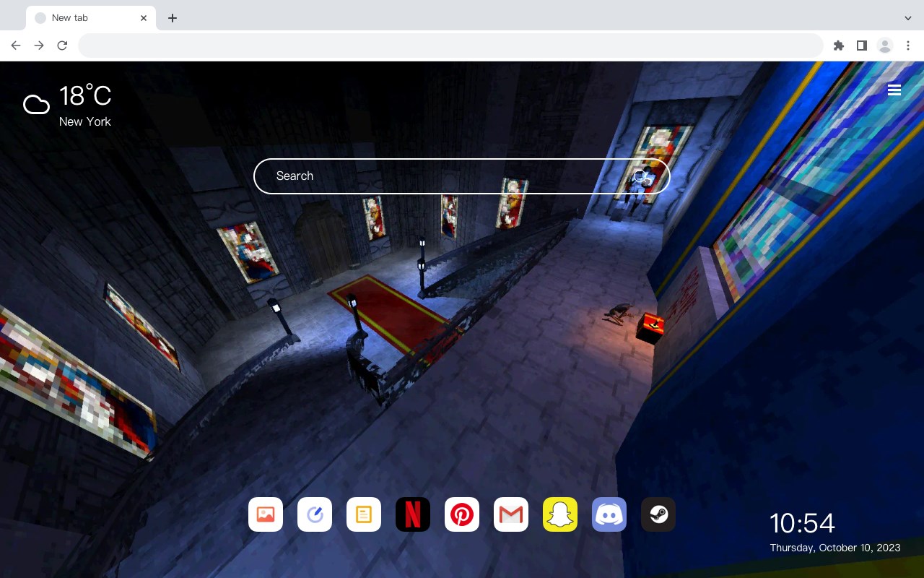The width and height of the screenshot is (924, 578).
Task: Select the New tab tab
Action: tap(91, 18)
